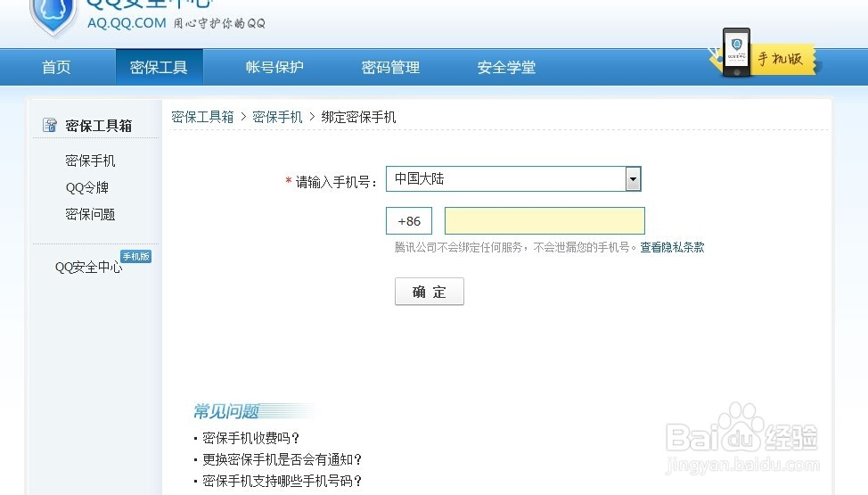This screenshot has height=495, width=868.
Task: Click the 密保工具箱 breadcrumb link
Action: (x=202, y=117)
